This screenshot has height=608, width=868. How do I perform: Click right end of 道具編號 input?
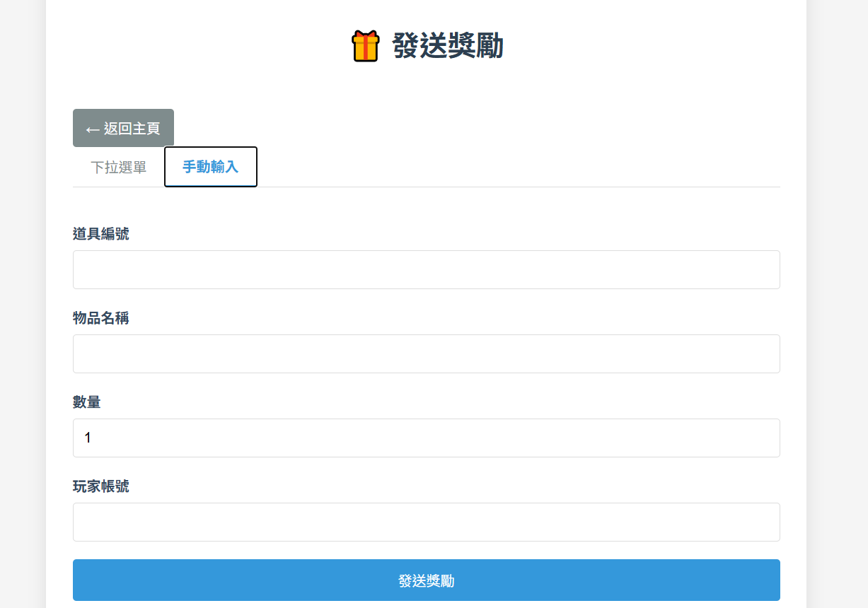[764, 269]
